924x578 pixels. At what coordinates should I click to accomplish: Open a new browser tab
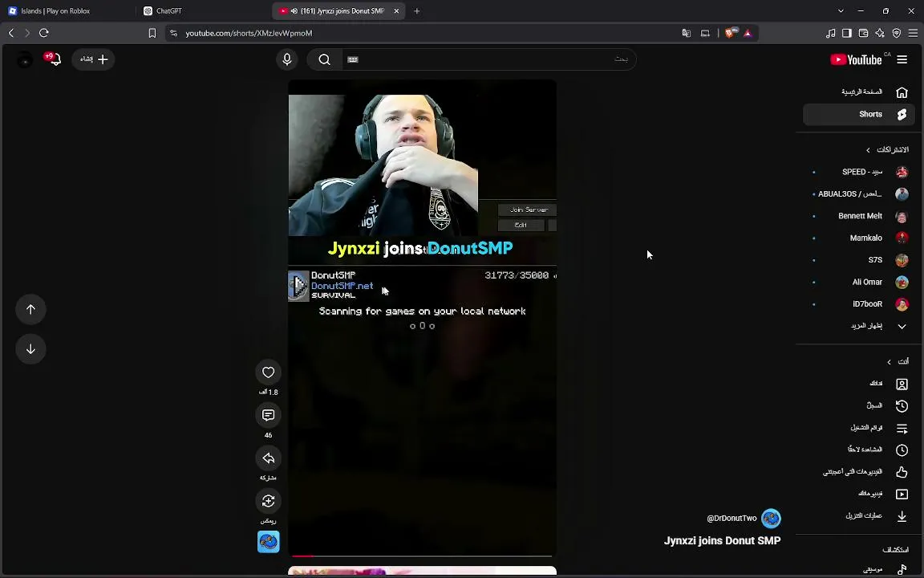(x=416, y=10)
